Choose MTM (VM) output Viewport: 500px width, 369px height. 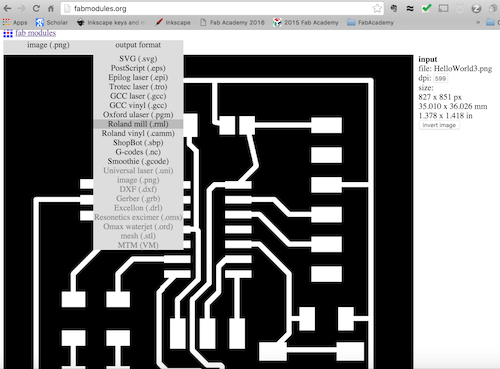[x=138, y=245]
